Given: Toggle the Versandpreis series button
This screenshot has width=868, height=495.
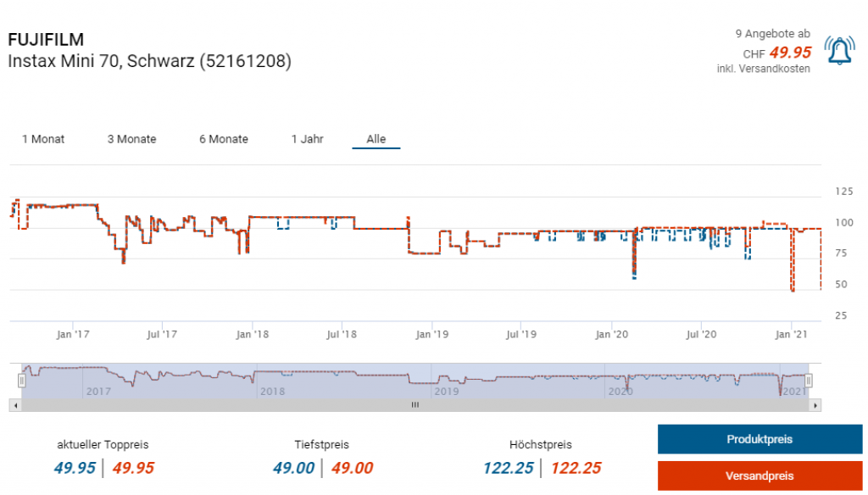Looking at the screenshot, I should (x=759, y=476).
